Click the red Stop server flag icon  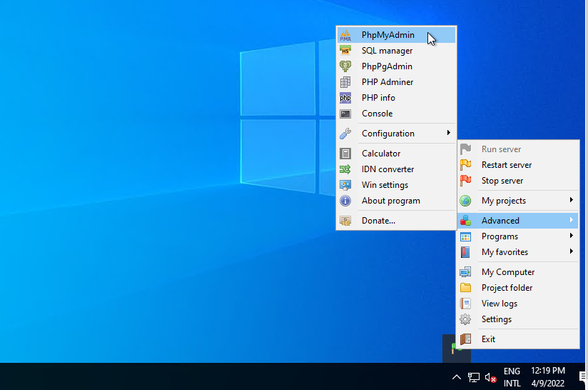[x=465, y=181]
